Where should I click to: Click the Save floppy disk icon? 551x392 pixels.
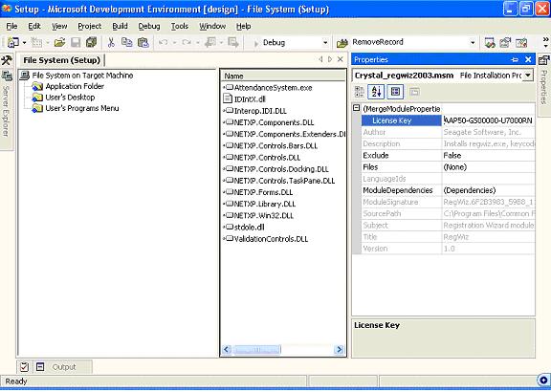click(x=76, y=42)
